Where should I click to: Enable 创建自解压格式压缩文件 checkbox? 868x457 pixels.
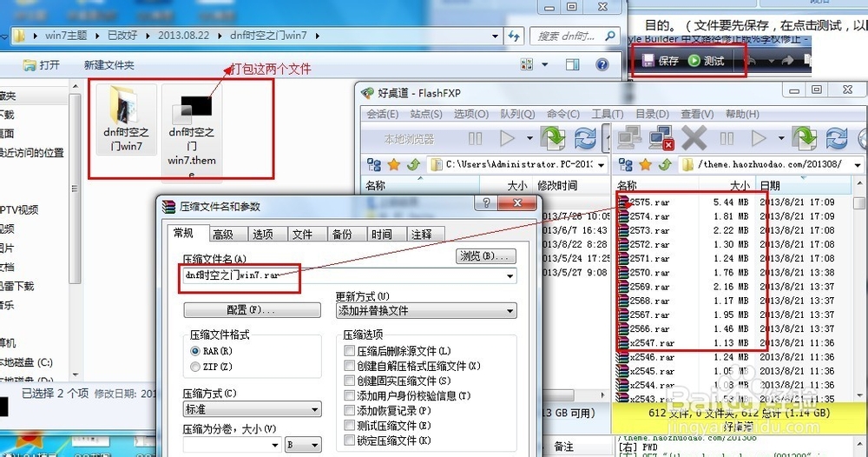coord(349,366)
